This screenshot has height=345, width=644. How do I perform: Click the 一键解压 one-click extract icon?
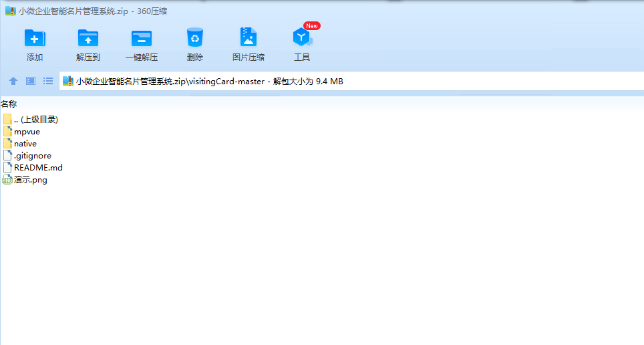coord(141,38)
